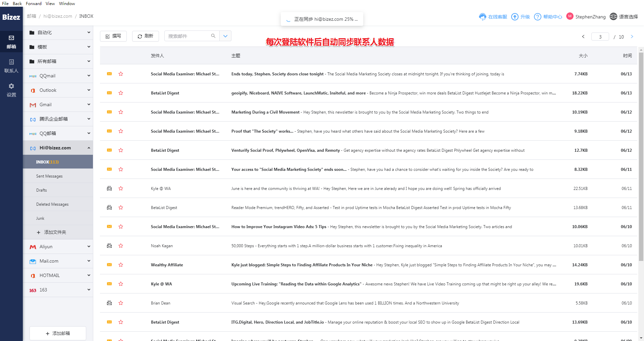Click the Mail.com account icon
644x341 pixels.
click(x=33, y=261)
